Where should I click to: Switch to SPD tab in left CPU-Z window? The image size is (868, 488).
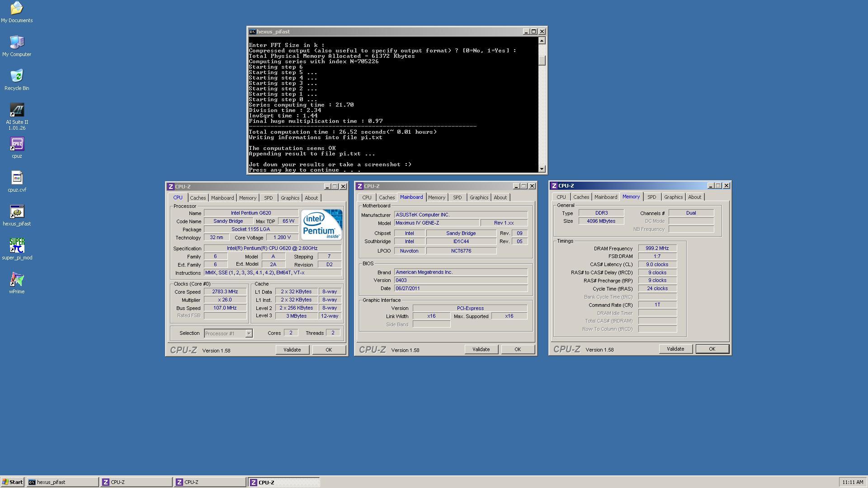coord(269,198)
